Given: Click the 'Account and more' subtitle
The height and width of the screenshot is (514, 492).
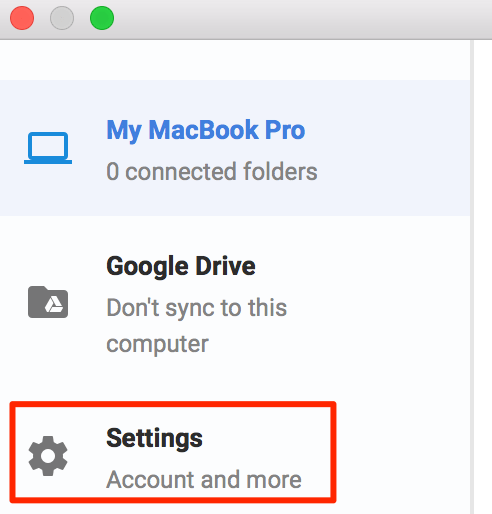Looking at the screenshot, I should coord(204,479).
